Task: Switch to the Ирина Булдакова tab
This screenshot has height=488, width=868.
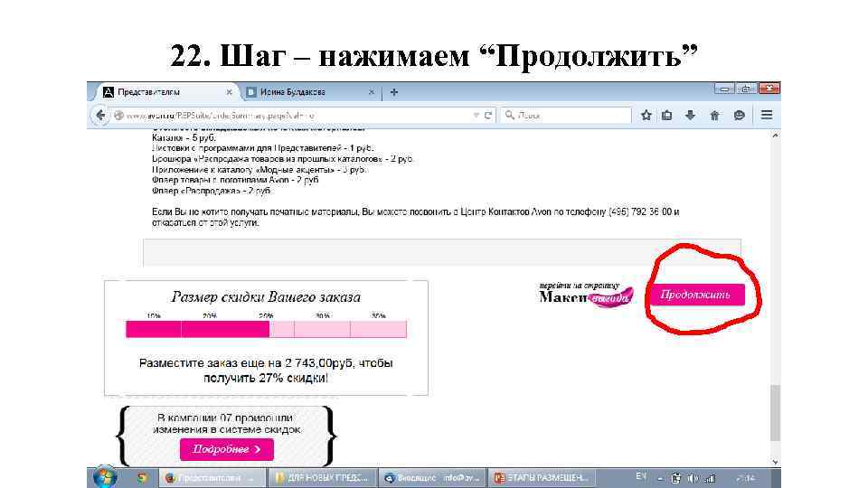Action: click(310, 92)
